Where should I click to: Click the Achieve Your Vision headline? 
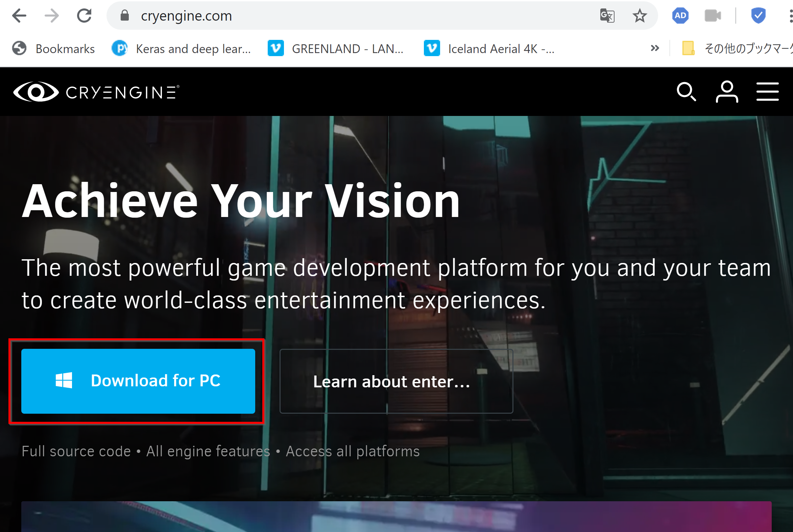tap(241, 201)
